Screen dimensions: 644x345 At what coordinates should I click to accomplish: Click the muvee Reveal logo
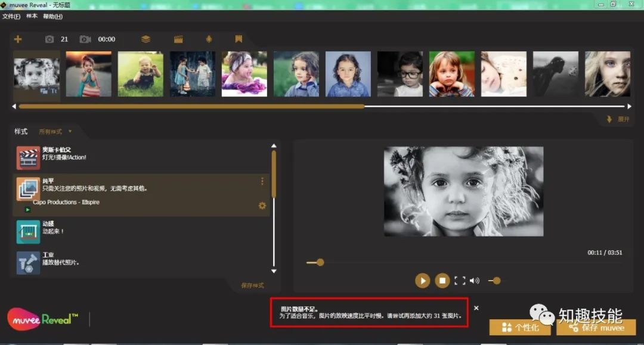click(42, 319)
